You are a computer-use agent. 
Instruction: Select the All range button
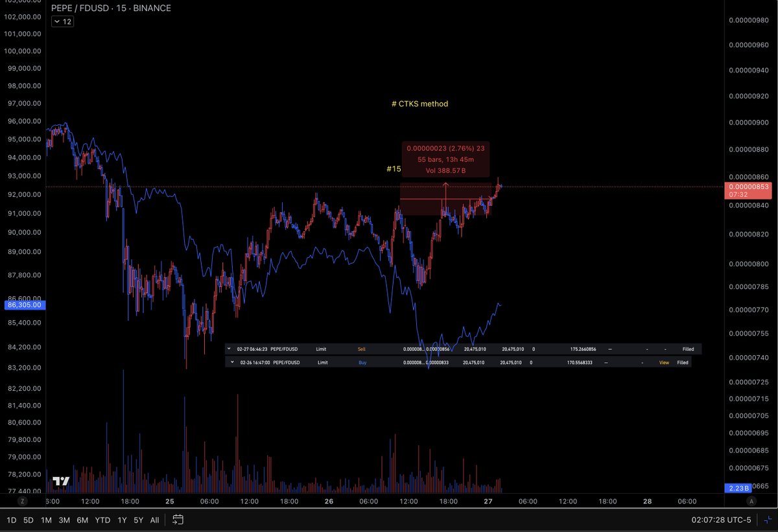pyautogui.click(x=154, y=520)
